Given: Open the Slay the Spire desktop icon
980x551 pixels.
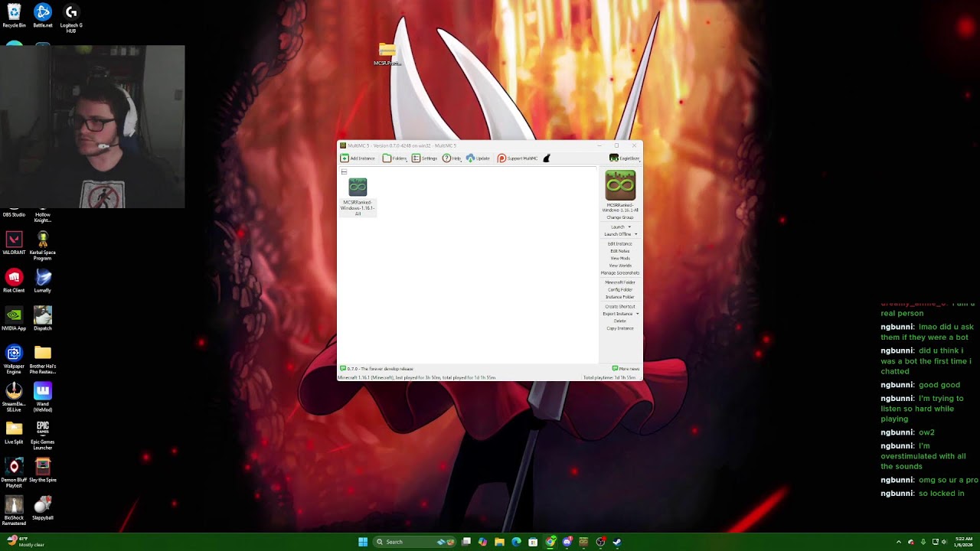Looking at the screenshot, I should (x=43, y=470).
